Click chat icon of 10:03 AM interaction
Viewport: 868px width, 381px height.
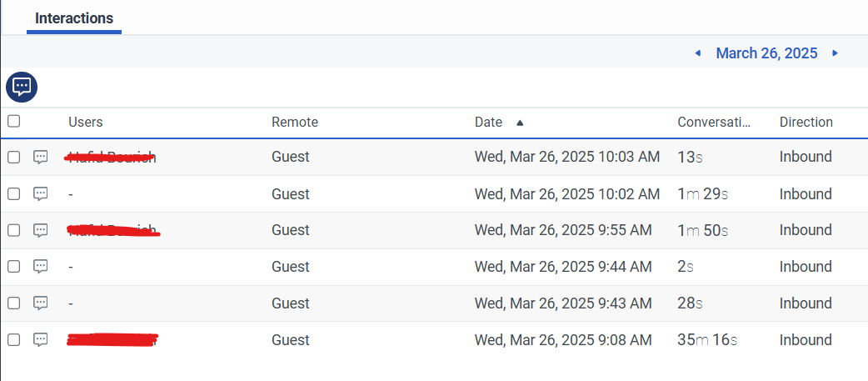[40, 157]
